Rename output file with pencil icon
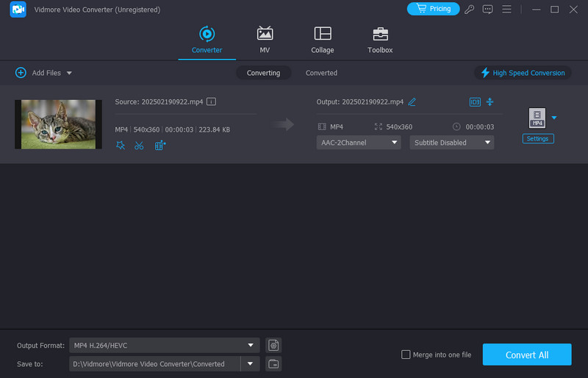This screenshot has width=588, height=378. pos(412,101)
